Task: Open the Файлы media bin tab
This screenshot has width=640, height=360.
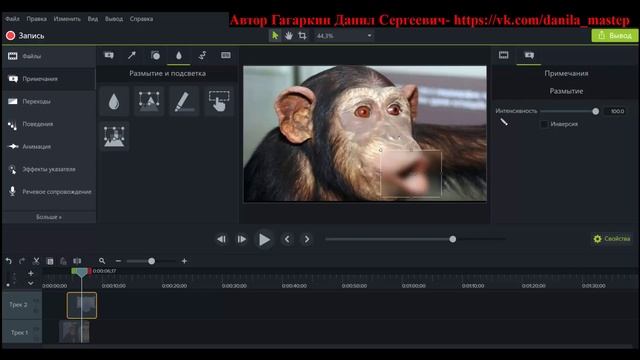Action: click(x=49, y=56)
